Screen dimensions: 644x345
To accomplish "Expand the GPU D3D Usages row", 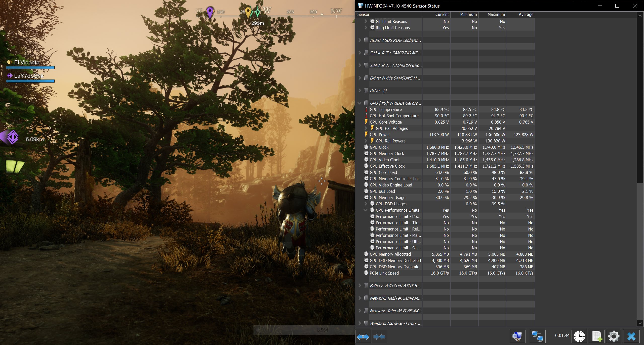I will coord(366,204).
